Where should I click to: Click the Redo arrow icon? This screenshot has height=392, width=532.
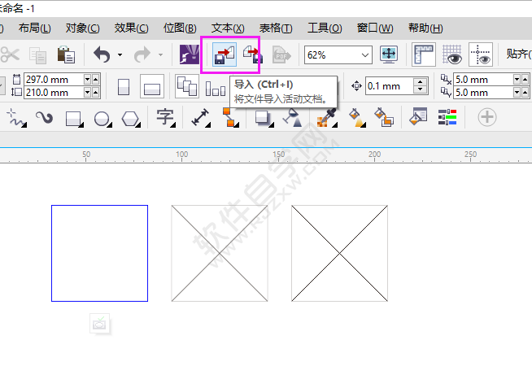point(142,54)
